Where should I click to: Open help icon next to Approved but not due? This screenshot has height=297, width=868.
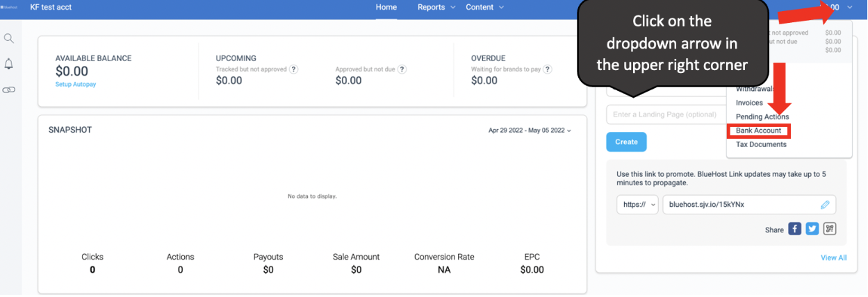click(402, 69)
